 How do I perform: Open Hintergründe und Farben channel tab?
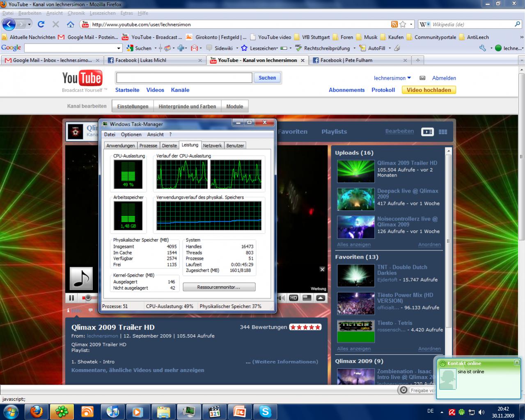pyautogui.click(x=187, y=106)
